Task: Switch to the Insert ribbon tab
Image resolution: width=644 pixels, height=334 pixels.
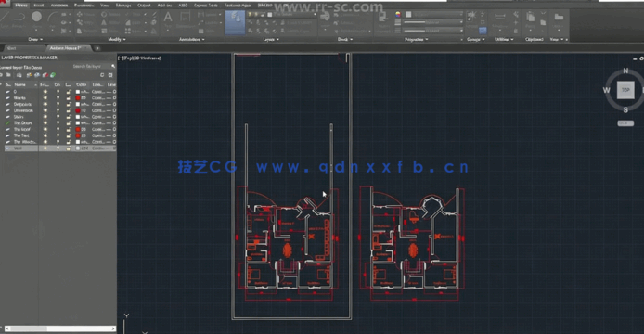Action: tap(39, 6)
